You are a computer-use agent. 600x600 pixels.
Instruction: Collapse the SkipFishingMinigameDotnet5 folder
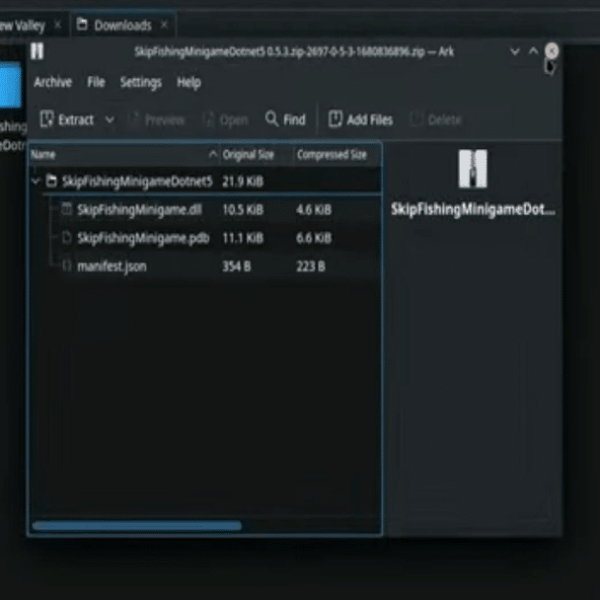[36, 181]
